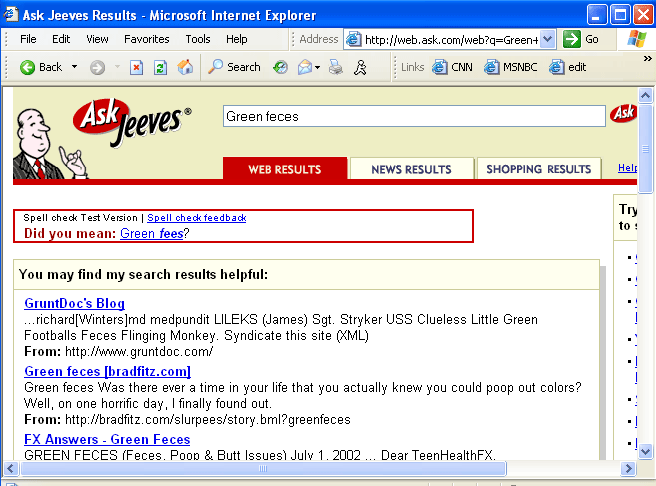This screenshot has width=656, height=486.
Task: Click the horizontal scrollbar right arrow
Action: click(628, 468)
